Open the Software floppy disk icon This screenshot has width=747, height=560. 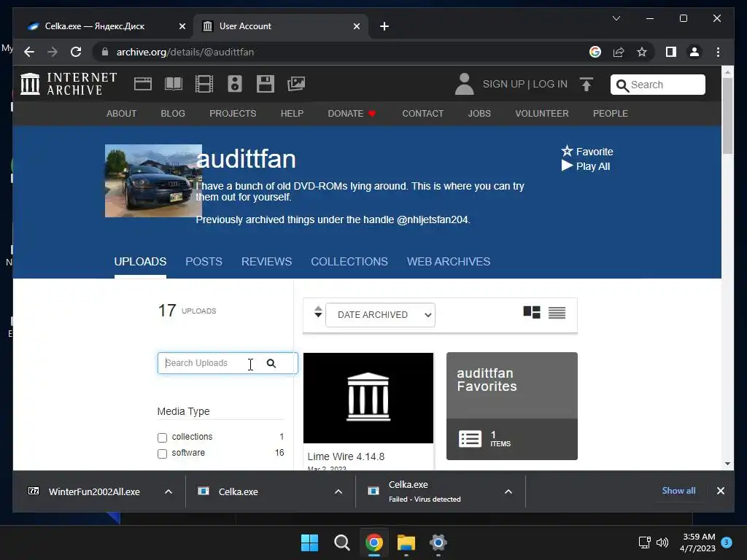click(265, 84)
